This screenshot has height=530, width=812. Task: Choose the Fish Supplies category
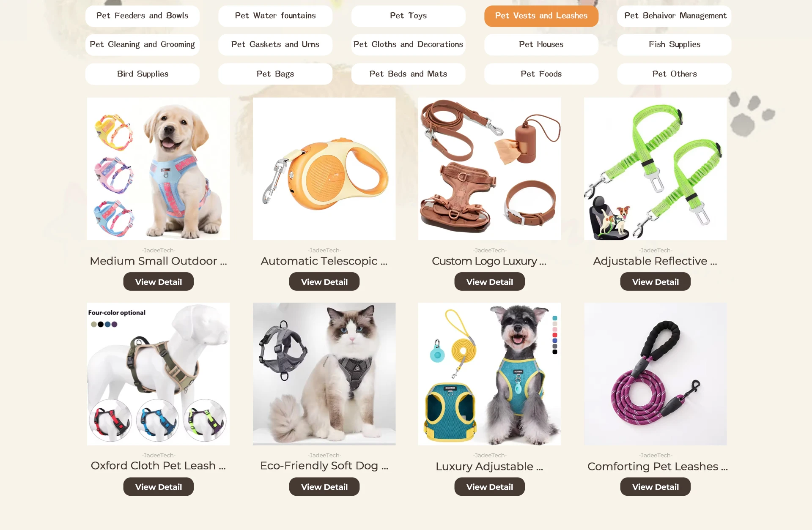click(674, 45)
